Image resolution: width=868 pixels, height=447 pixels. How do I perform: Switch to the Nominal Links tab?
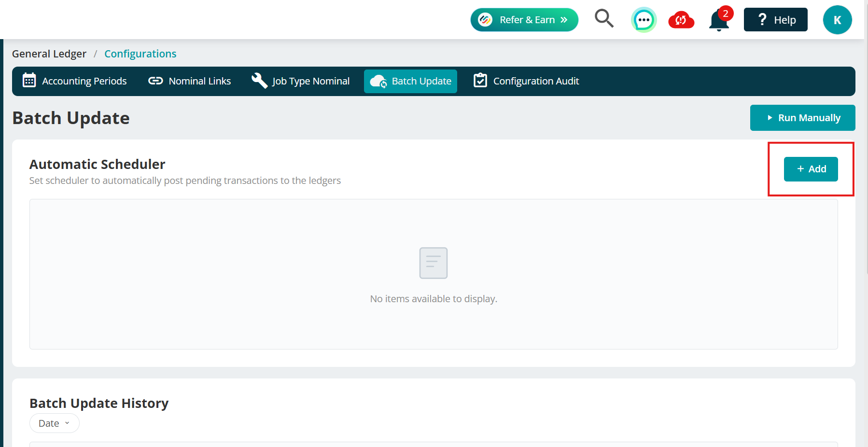click(190, 81)
